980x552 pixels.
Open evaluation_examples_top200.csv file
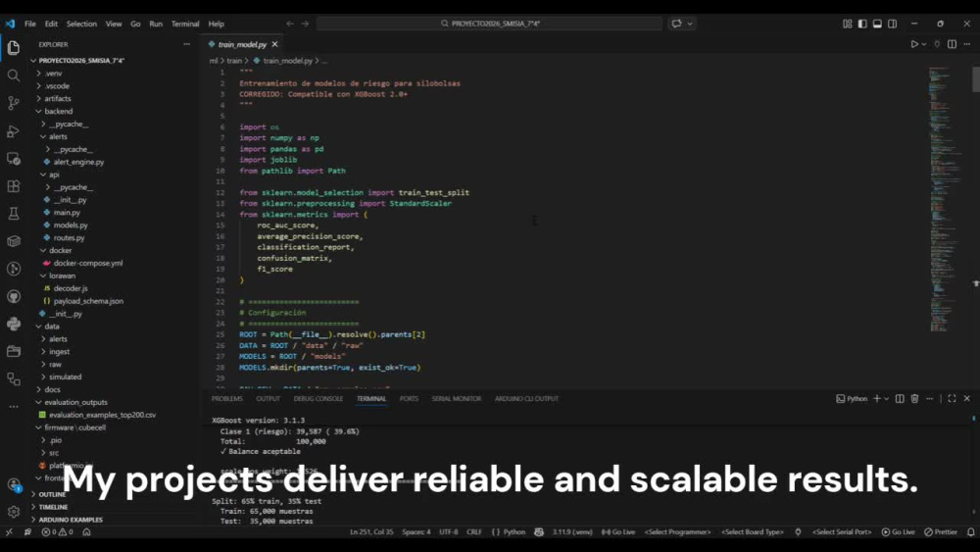[102, 415]
